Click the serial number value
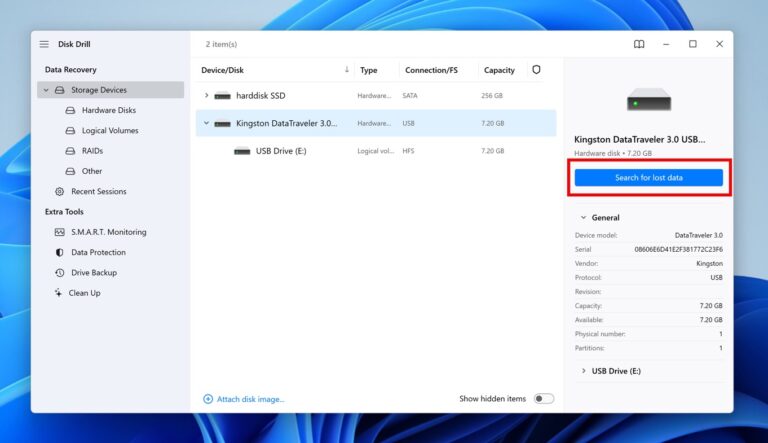The height and width of the screenshot is (443, 768). (678, 249)
